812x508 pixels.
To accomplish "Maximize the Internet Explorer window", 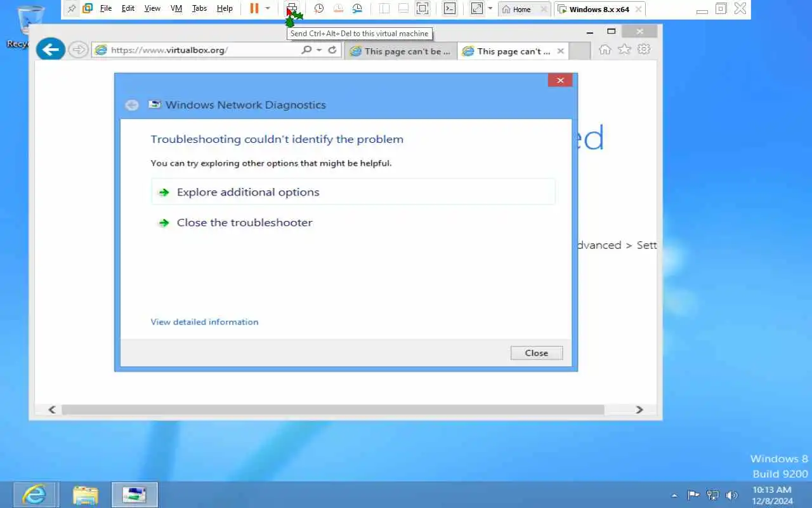I will pos(612,31).
